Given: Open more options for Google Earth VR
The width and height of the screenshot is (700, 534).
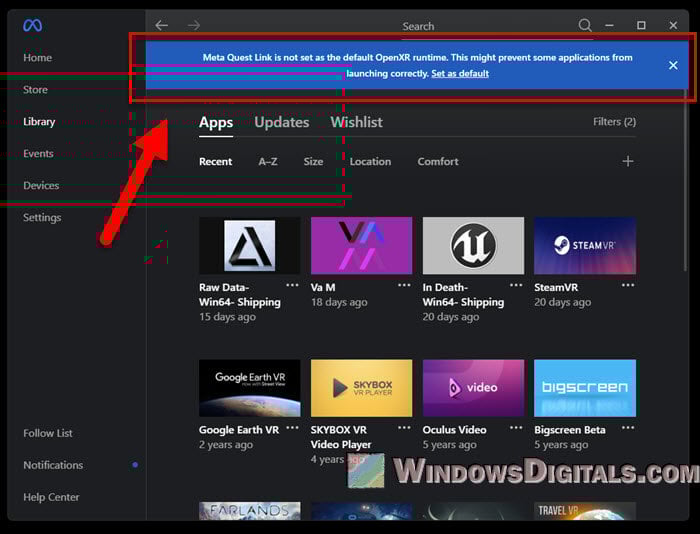Looking at the screenshot, I should 292,428.
